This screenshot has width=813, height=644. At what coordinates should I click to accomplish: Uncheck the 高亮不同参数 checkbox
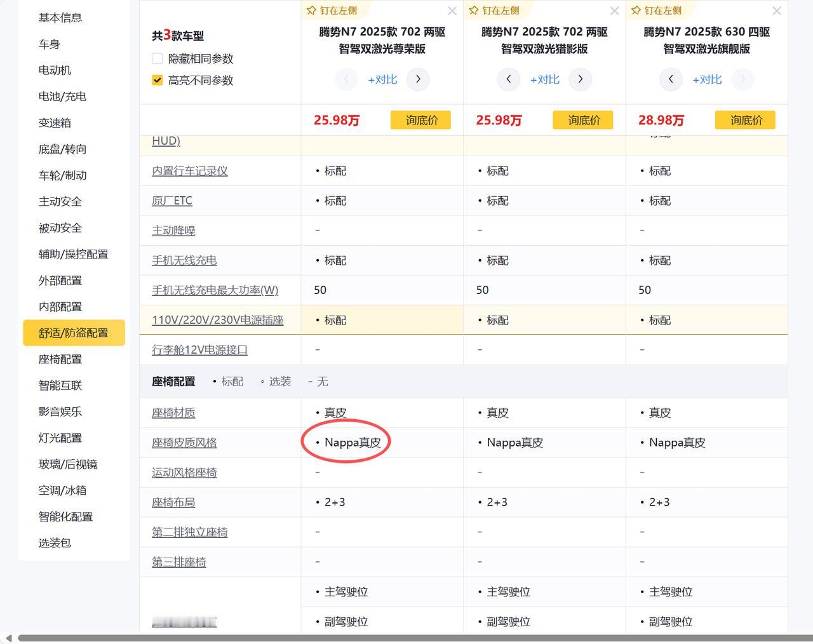pyautogui.click(x=158, y=80)
